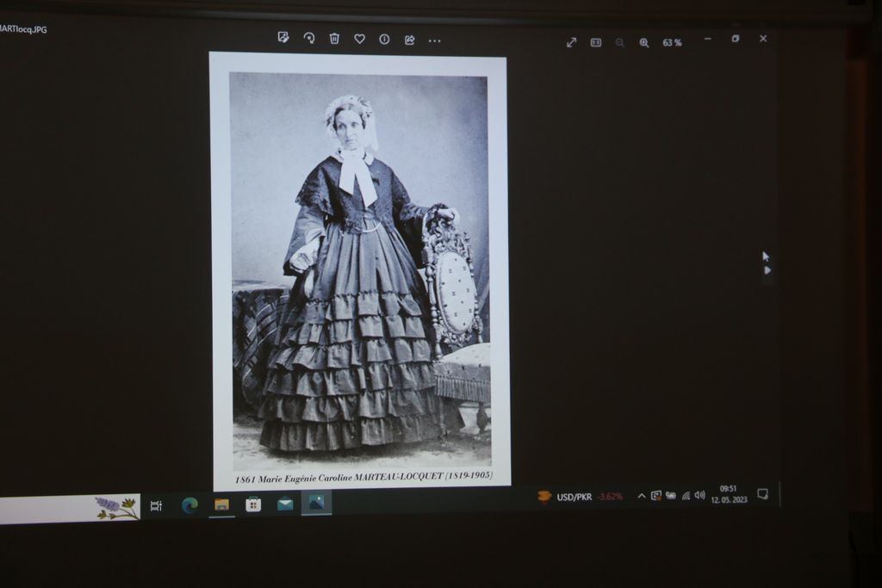Viewport: 882px width, 588px height.
Task: Show file info panel
Action: [384, 40]
